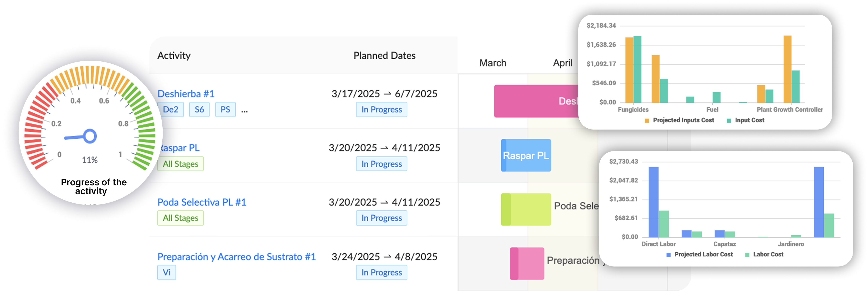Toggle Projected Inputs Cost legend swatch

647,121
